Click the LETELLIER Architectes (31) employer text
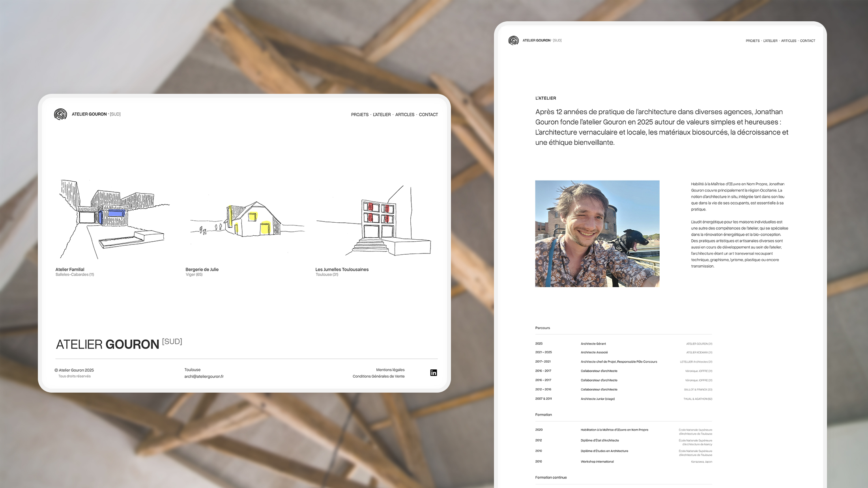 (x=696, y=362)
